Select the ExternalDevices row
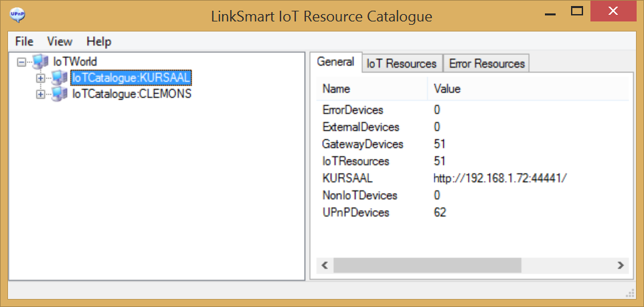 point(473,127)
